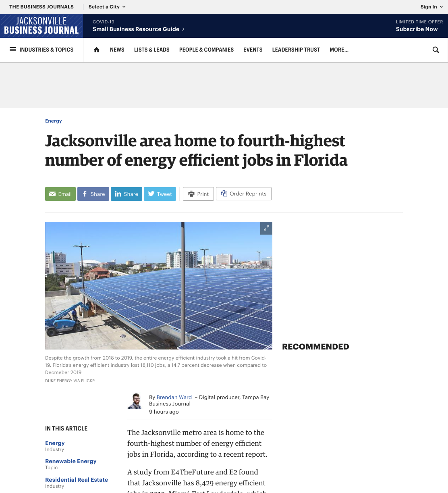Share article on LinkedIn

coord(127,194)
